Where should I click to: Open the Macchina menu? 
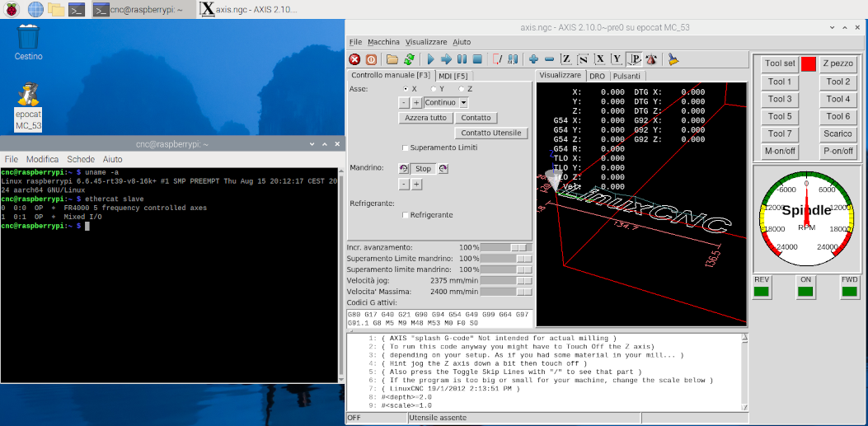(383, 41)
